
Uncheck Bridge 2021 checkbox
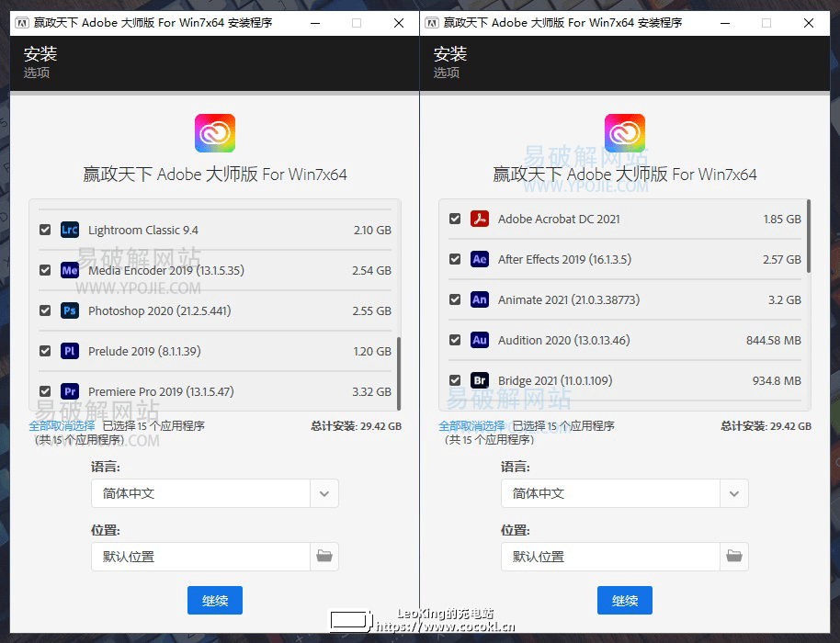455,380
